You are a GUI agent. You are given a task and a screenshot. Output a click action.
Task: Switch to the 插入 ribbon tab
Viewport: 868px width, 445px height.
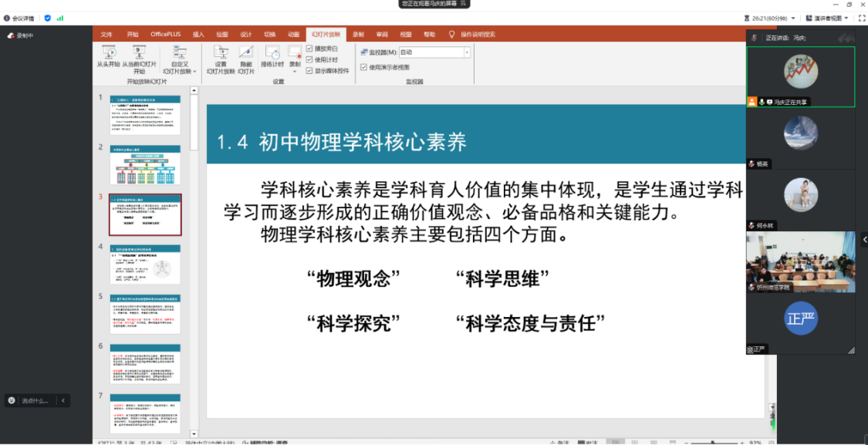[x=198, y=35]
